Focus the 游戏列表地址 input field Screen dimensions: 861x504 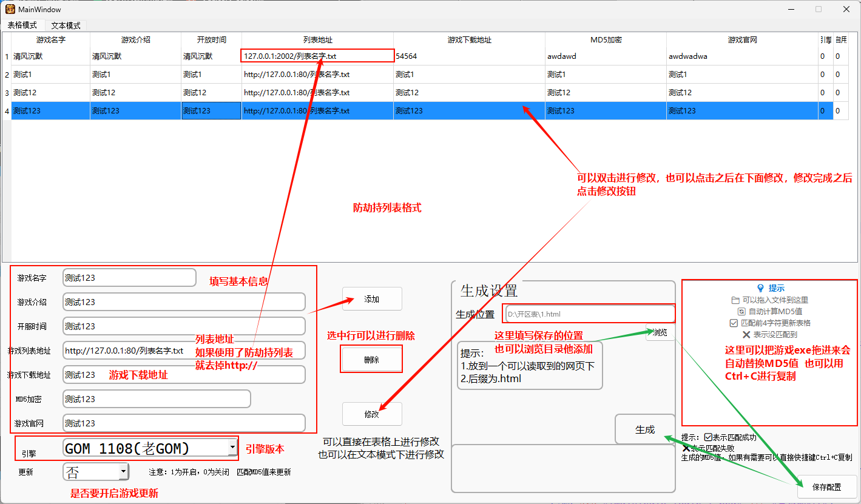coord(184,351)
